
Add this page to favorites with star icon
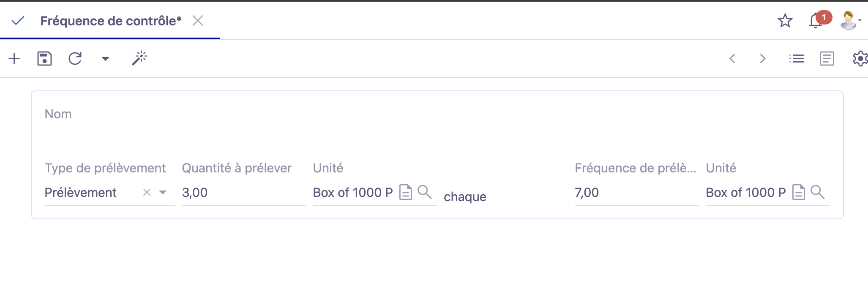(785, 21)
